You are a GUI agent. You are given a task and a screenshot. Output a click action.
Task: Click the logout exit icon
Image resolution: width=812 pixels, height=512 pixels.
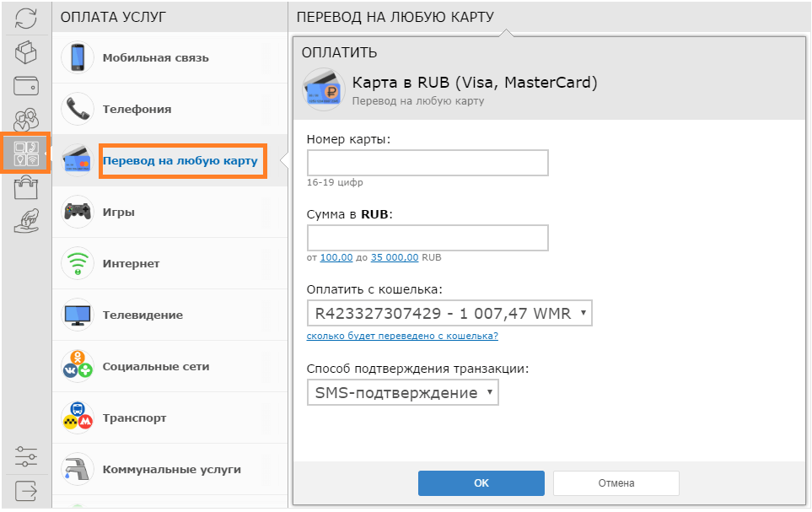coord(26,491)
